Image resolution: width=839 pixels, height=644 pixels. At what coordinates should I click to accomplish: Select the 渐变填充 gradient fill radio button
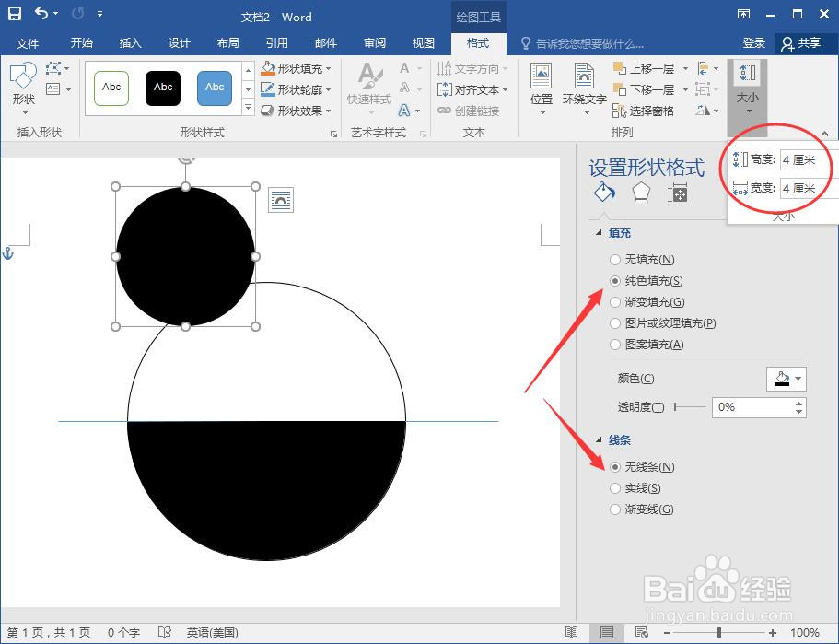pos(614,302)
